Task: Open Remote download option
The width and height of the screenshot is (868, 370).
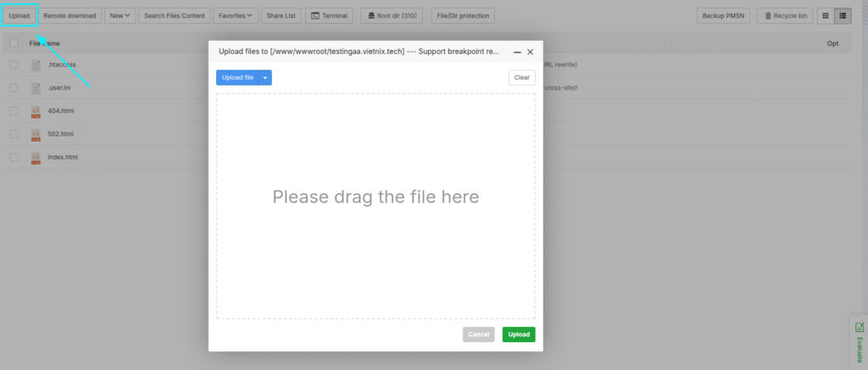Action: 70,16
